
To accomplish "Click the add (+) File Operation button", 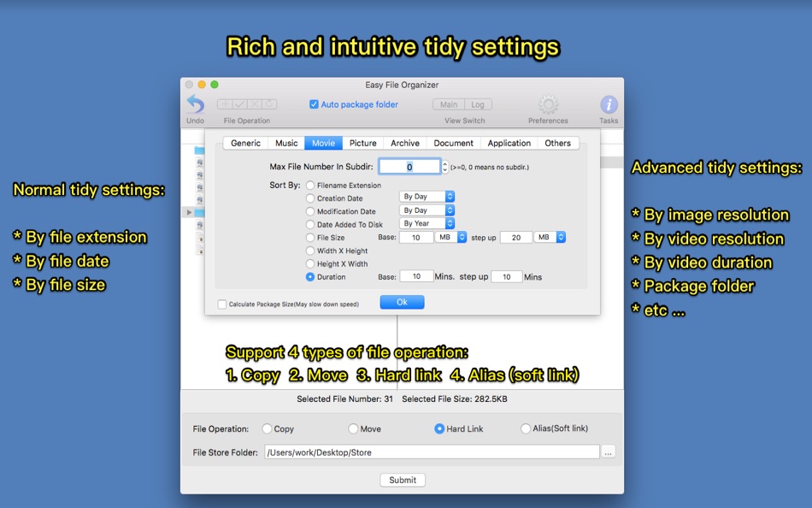I will tap(225, 104).
